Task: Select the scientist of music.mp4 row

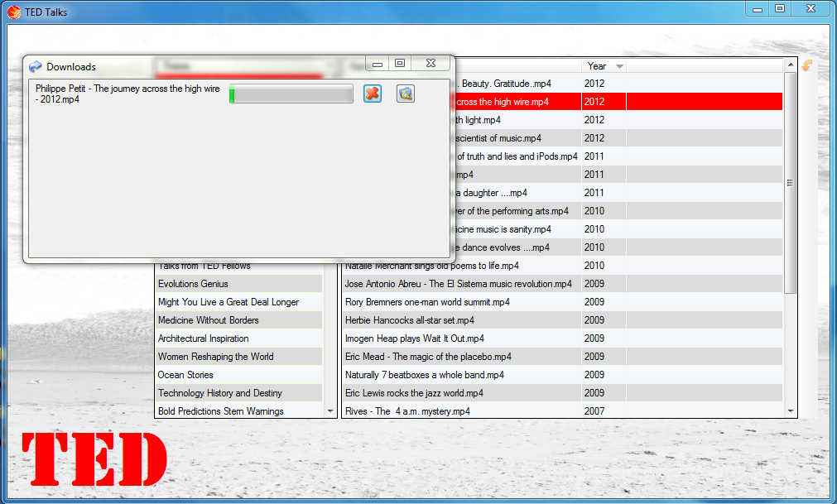Action: tap(618, 138)
